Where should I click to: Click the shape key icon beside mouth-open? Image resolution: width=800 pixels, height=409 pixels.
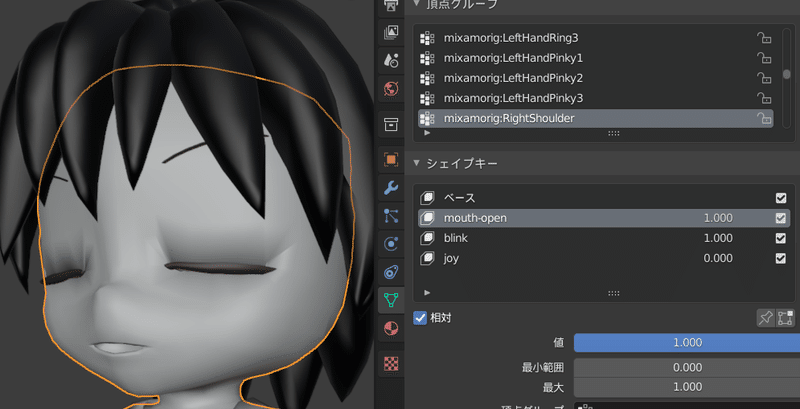click(427, 218)
